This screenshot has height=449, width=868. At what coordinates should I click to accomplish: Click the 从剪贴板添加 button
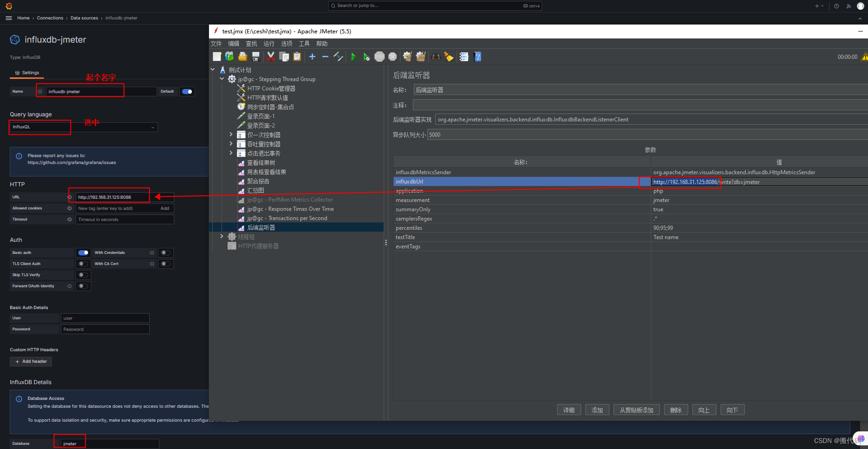click(636, 410)
